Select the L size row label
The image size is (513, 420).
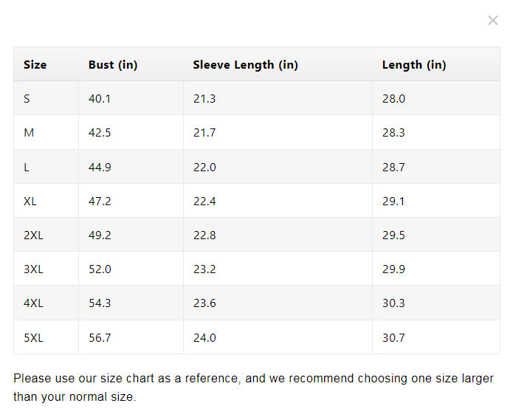(x=27, y=168)
